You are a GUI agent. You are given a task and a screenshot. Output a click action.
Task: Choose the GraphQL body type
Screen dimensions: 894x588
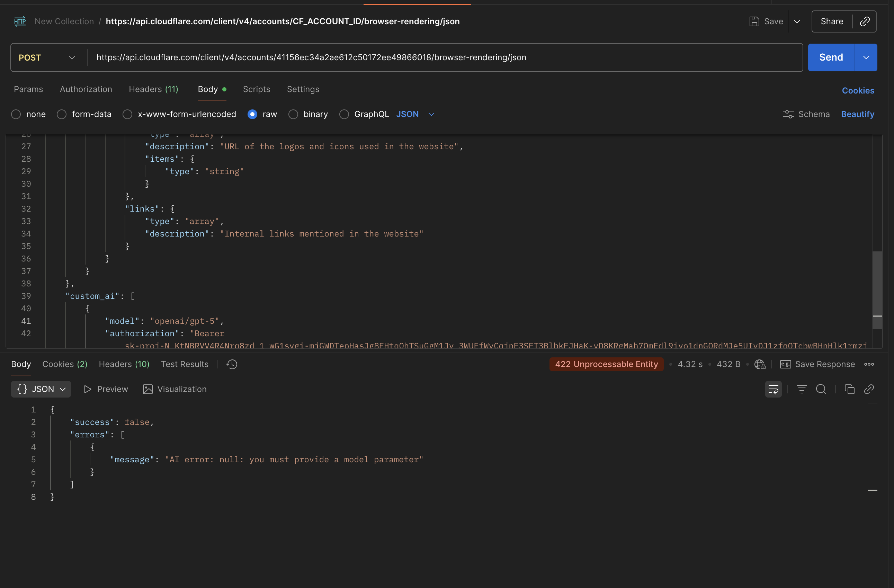344,114
